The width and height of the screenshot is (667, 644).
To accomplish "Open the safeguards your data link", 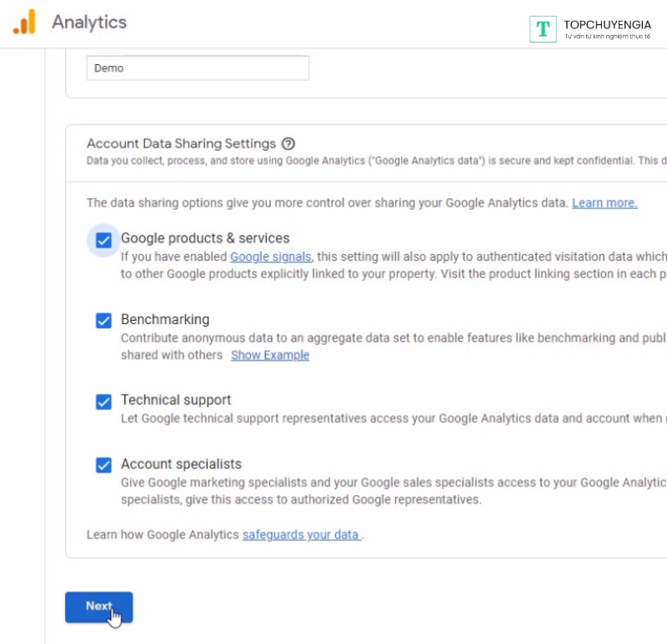I will point(302,535).
